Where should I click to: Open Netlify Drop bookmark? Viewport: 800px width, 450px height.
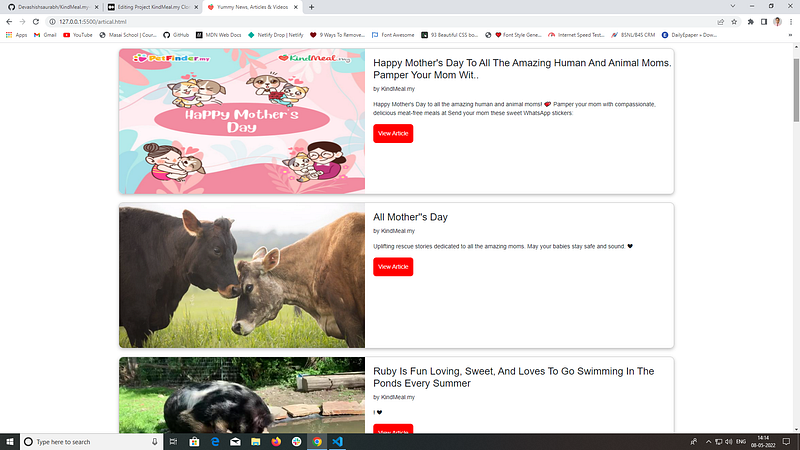pos(276,35)
